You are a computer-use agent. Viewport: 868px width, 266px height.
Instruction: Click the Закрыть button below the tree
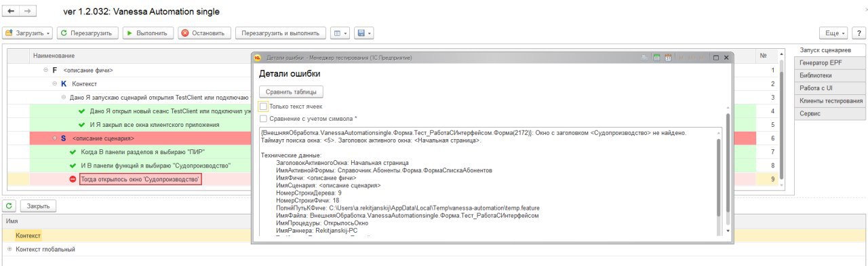point(39,206)
